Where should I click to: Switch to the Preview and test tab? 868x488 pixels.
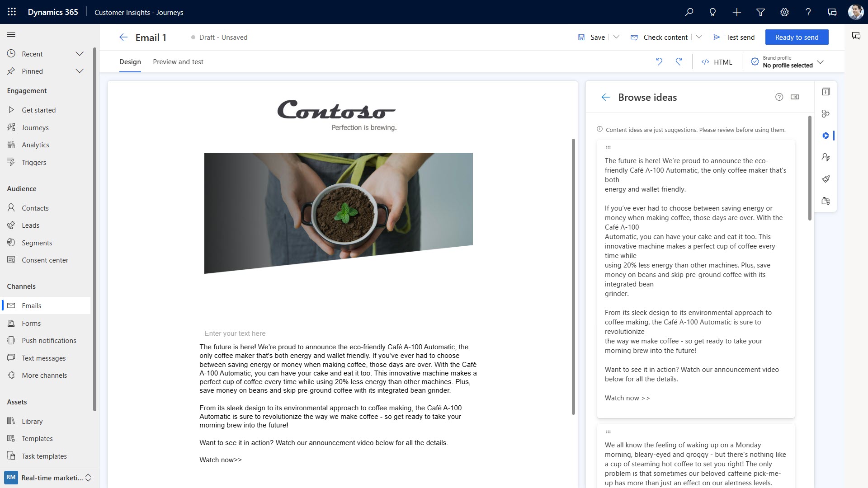(x=178, y=61)
